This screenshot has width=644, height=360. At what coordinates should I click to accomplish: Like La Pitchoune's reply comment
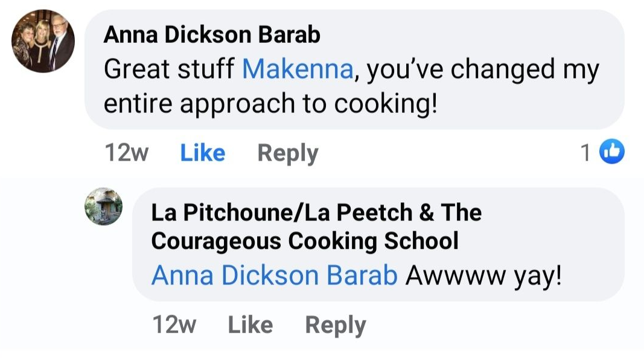pos(250,325)
